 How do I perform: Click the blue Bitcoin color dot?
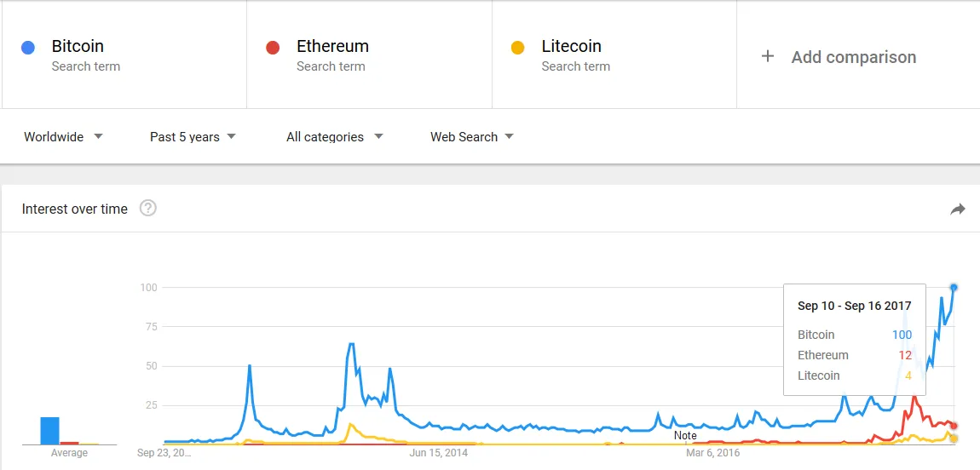click(28, 48)
